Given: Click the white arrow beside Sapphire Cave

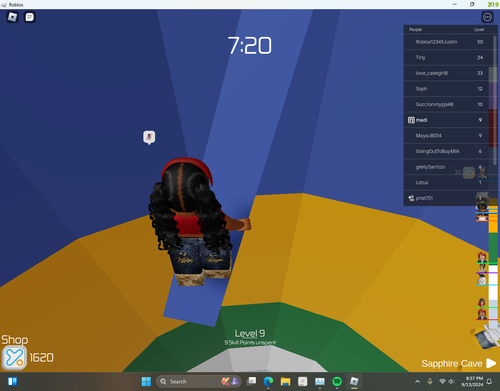Looking at the screenshot, I should 491,363.
